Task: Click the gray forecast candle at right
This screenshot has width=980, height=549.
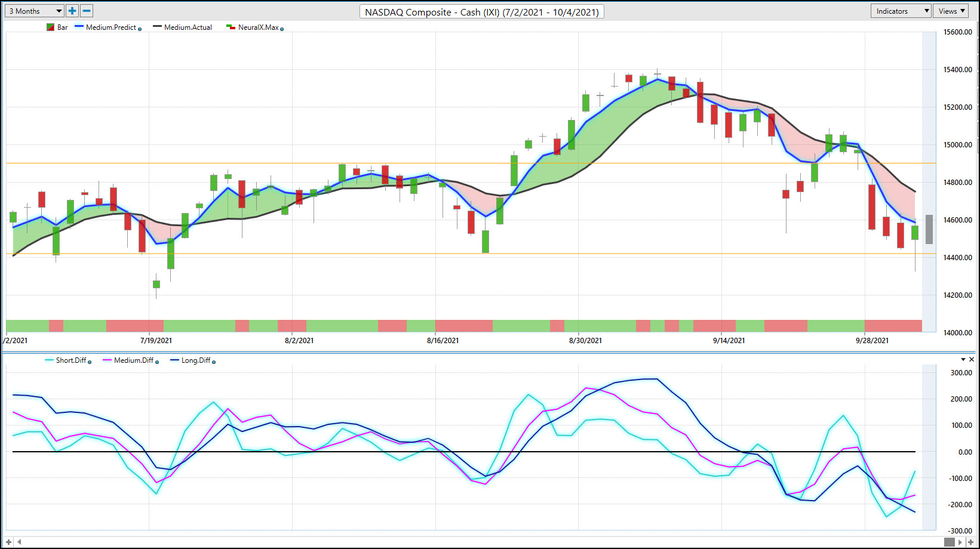Action: (x=929, y=229)
